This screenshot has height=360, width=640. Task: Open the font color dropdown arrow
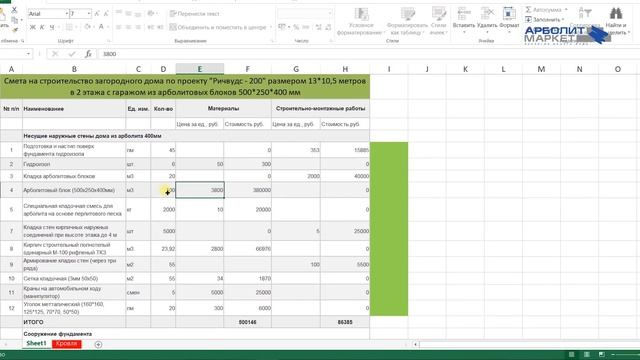tap(108, 27)
